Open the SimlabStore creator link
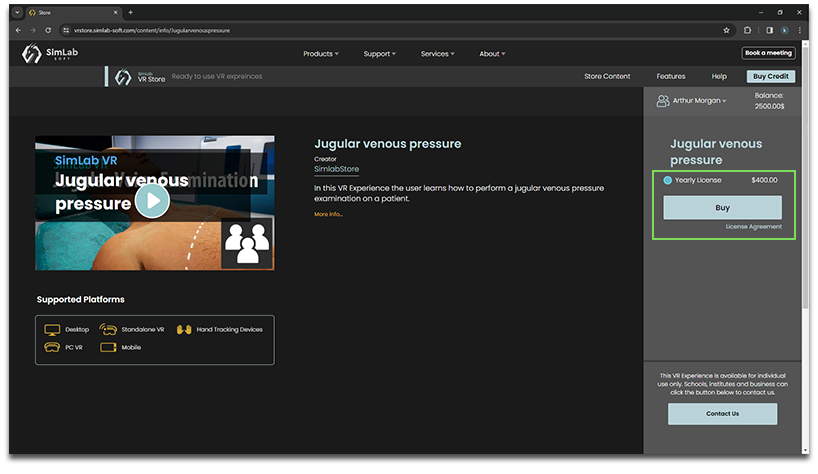The width and height of the screenshot is (818, 474). [x=336, y=169]
